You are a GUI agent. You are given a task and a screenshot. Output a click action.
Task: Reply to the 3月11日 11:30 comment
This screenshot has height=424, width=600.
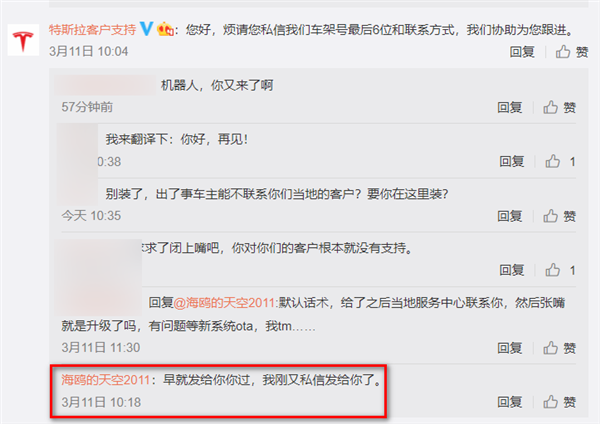[x=510, y=348]
